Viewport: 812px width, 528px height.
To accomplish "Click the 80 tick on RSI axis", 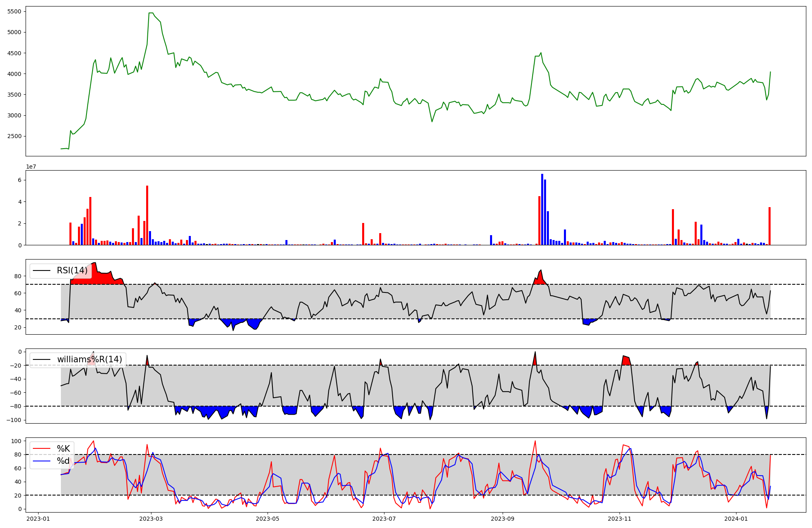I will pos(18,276).
